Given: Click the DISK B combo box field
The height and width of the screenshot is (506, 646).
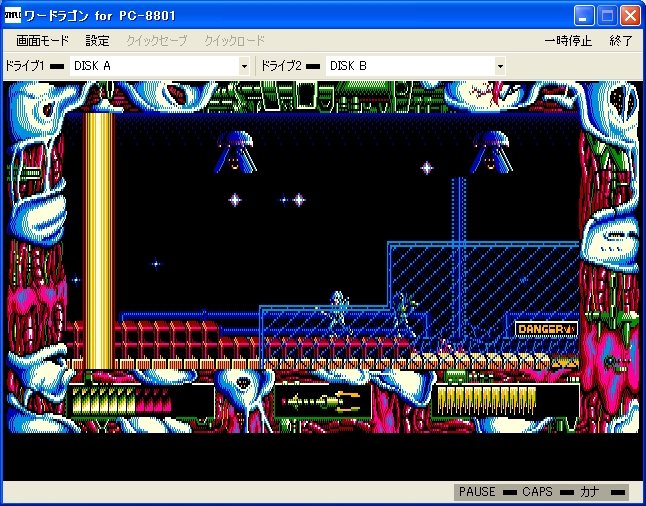Looking at the screenshot, I should (x=416, y=66).
